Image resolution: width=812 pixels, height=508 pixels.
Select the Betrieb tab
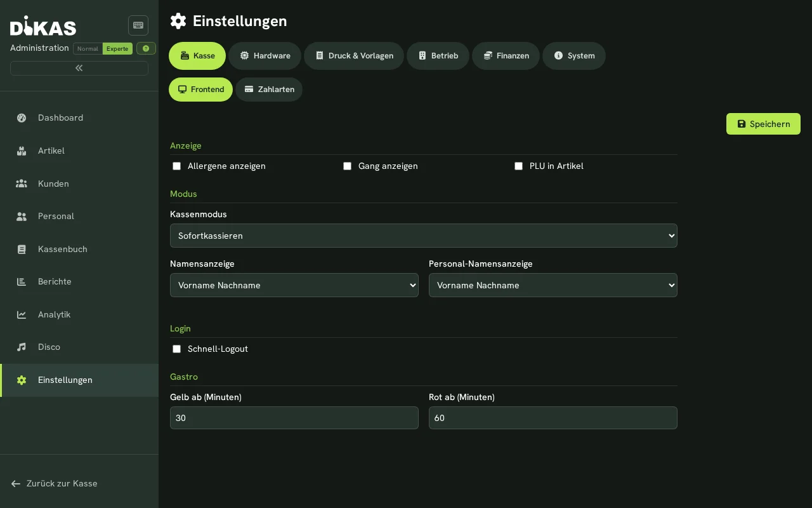(438, 56)
